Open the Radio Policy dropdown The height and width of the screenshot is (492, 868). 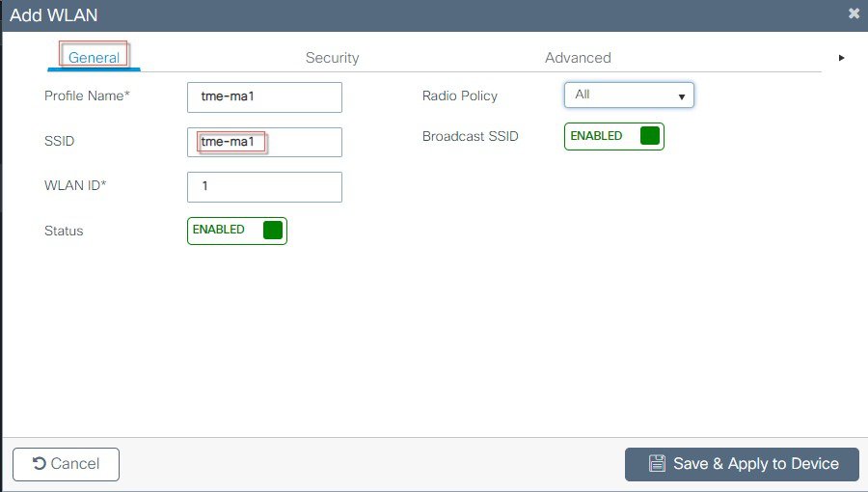click(629, 96)
